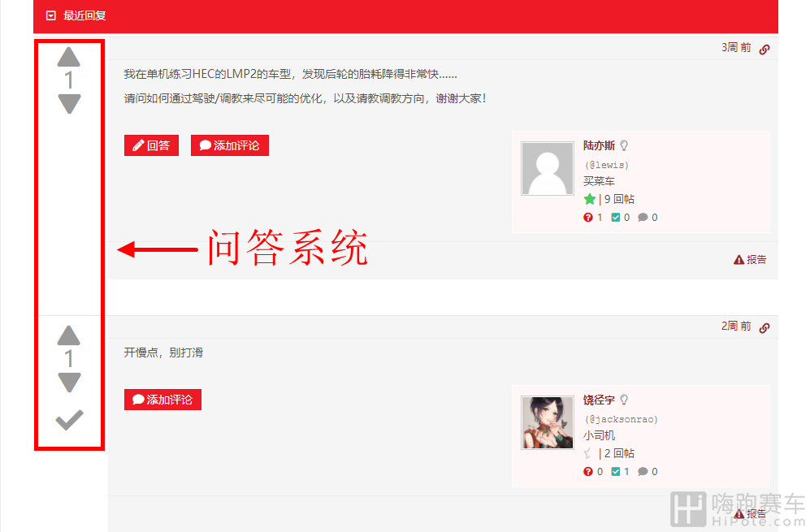
Task: Downvote the answer 开慢点，别打滑
Action: (69, 383)
